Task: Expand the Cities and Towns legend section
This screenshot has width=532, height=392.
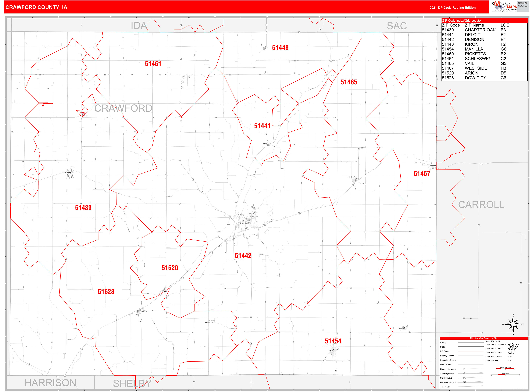Action: 493,341
